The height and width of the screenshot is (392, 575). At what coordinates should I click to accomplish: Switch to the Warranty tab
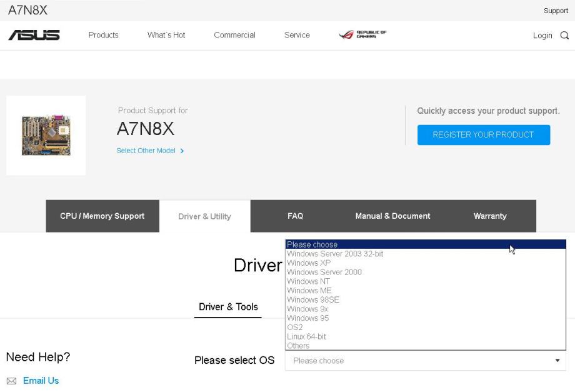[x=490, y=216]
